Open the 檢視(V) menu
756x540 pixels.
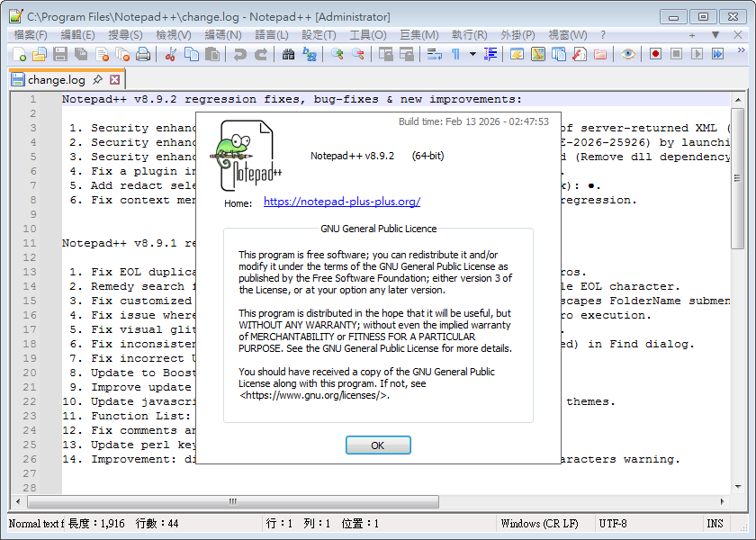click(174, 35)
